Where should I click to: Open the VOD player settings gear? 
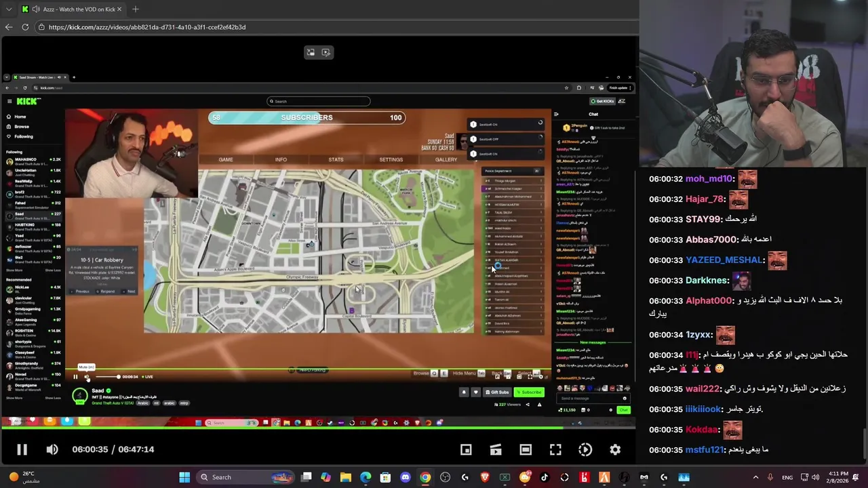pyautogui.click(x=615, y=449)
